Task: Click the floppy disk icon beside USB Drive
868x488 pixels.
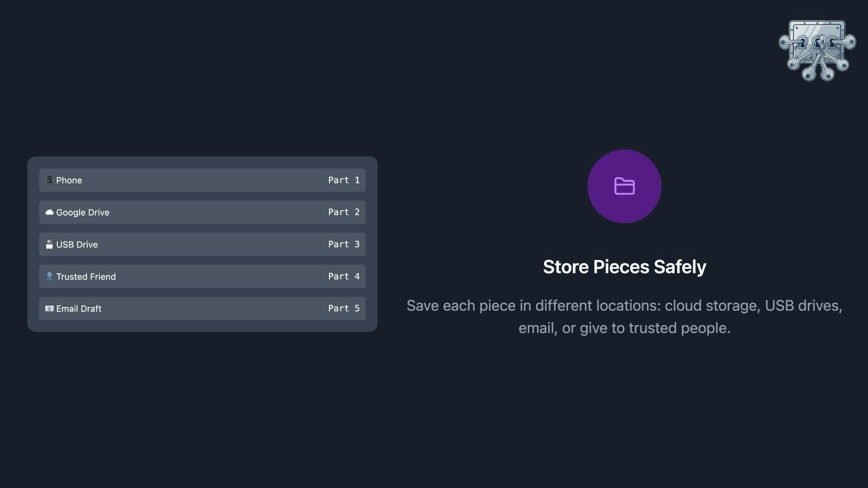Action: 49,244
